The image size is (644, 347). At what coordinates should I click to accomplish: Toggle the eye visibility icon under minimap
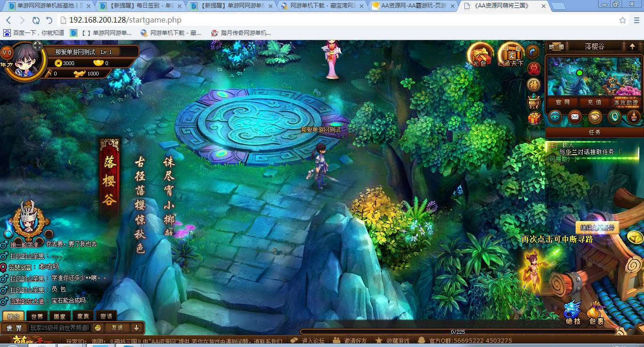coord(555,116)
